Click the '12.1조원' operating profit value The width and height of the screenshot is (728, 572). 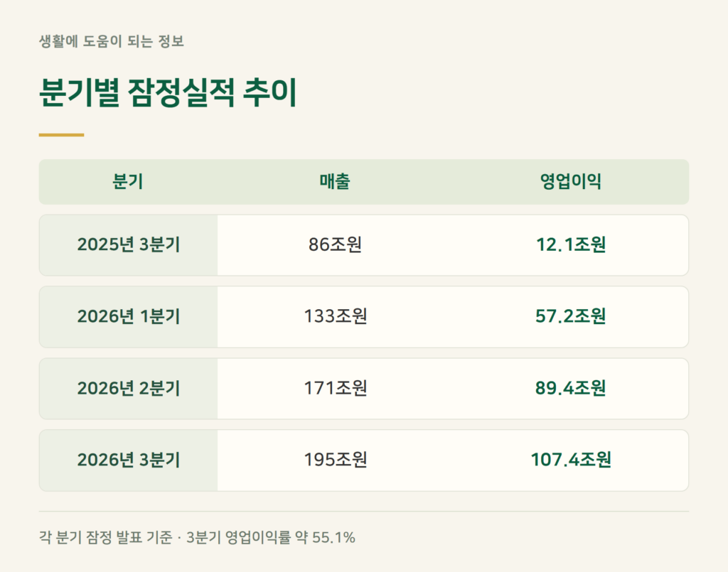pyautogui.click(x=571, y=244)
